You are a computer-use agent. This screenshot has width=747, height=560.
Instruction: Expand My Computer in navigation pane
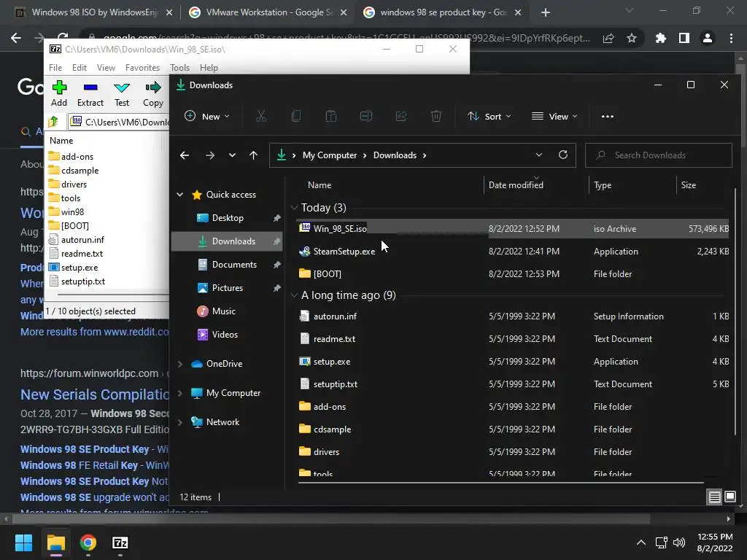click(180, 393)
